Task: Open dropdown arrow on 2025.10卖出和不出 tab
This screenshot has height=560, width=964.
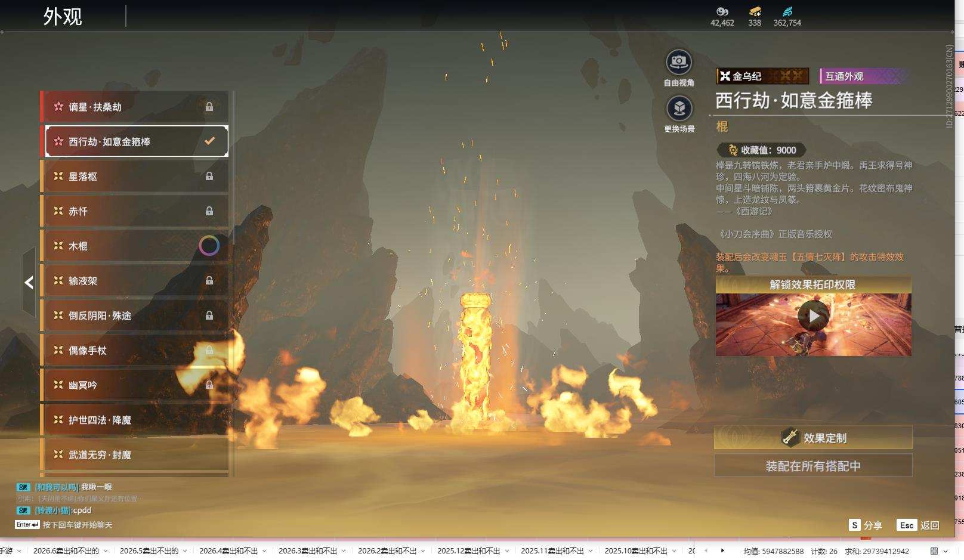Action: pyautogui.click(x=673, y=550)
